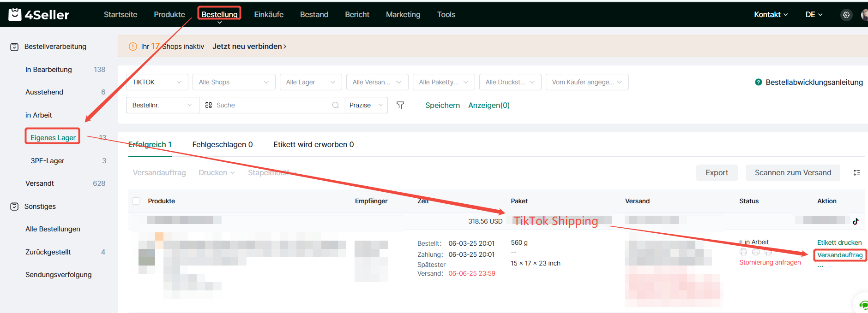Open the Tools menu
Image resolution: width=868 pixels, height=313 pixels.
pyautogui.click(x=446, y=15)
